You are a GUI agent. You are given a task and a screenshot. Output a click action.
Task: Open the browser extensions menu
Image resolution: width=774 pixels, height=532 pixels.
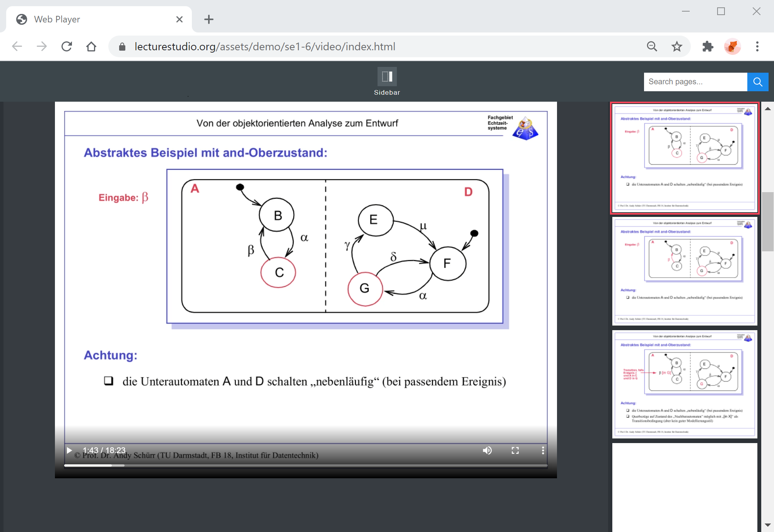pos(708,47)
